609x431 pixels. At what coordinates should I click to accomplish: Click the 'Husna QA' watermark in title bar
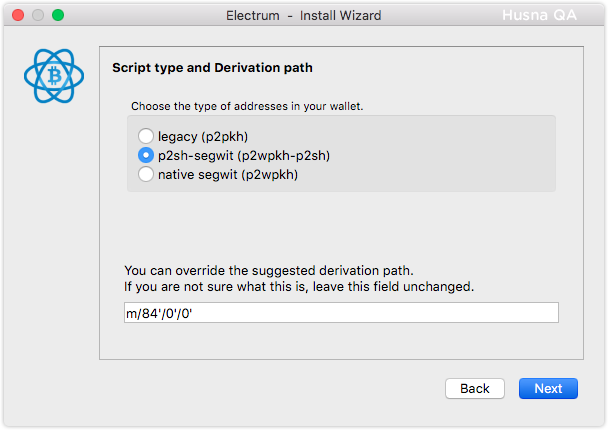tap(539, 15)
